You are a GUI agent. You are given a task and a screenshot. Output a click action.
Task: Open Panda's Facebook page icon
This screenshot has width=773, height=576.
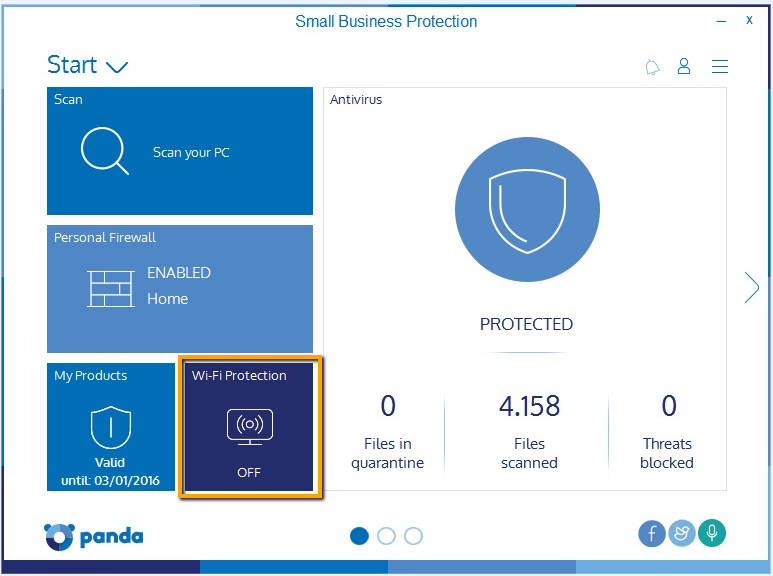click(x=652, y=534)
